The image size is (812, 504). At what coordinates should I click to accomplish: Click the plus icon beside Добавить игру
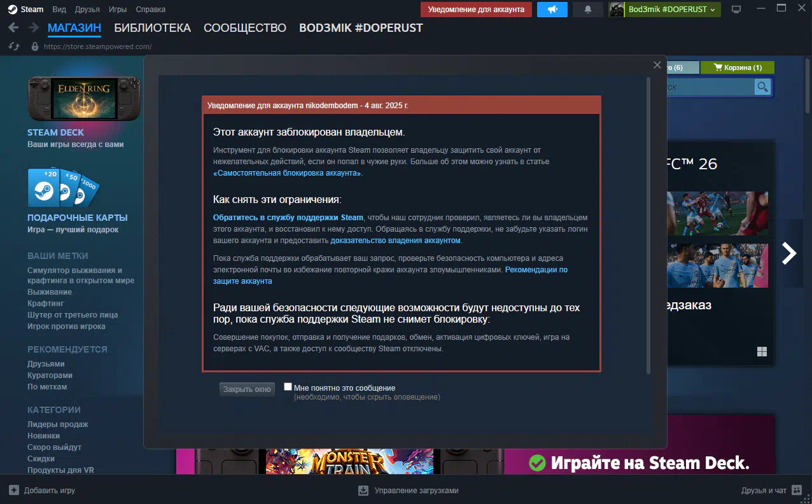[x=14, y=491]
